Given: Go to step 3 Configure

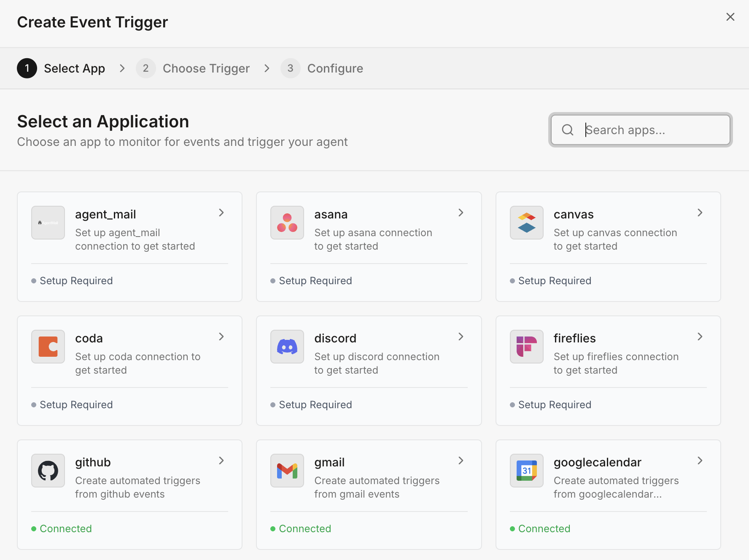Looking at the screenshot, I should (x=322, y=68).
